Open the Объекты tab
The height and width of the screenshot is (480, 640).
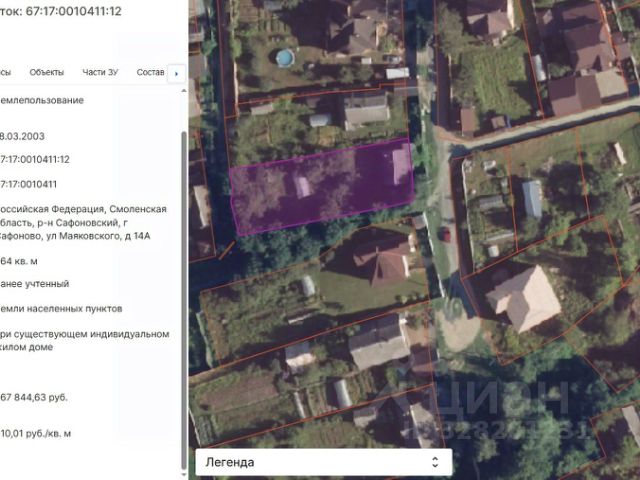[x=47, y=72]
